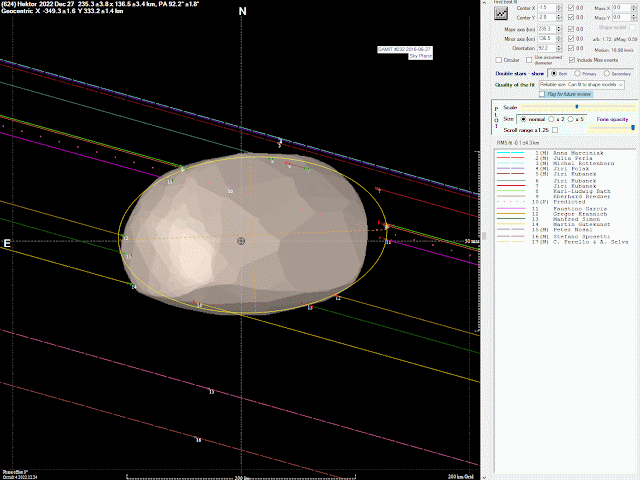Click the Form opacity slider handle
The width and height of the screenshot is (640, 480).
point(633,128)
